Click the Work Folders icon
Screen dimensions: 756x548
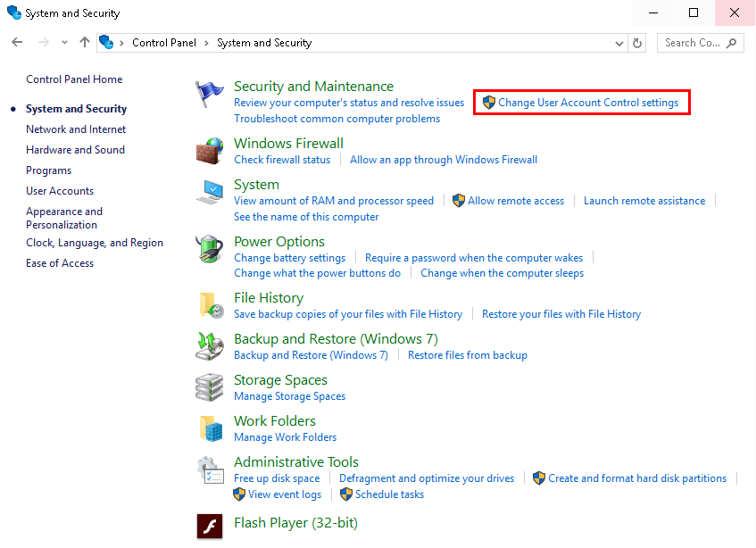point(210,428)
